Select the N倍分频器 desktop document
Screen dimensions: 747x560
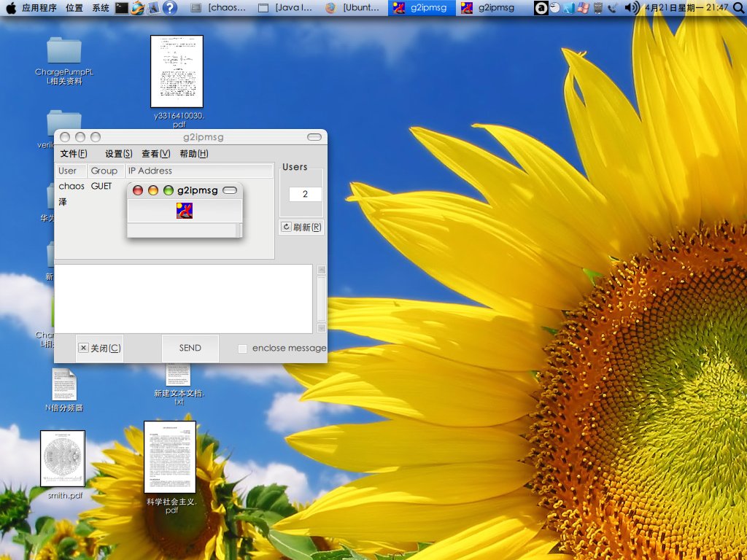[x=64, y=390]
